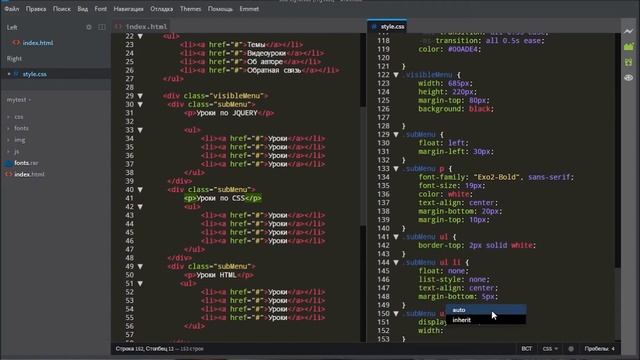Collapse .subMenu p rule at line 133
This screenshot has width=640, height=360.
[396, 169]
